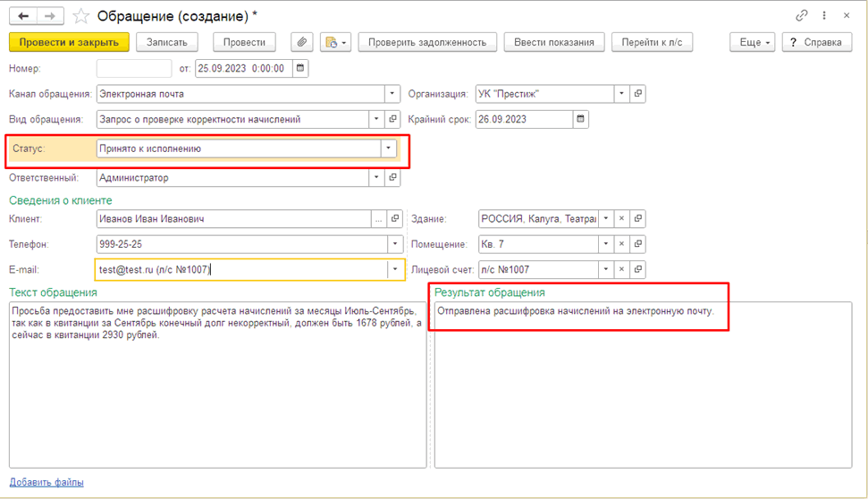This screenshot has height=499, width=868.
Task: Copy link using chain icon in title bar
Action: (x=801, y=16)
